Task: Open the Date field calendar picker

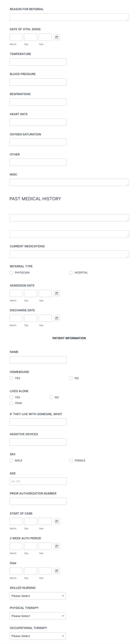Action: (57, 571)
